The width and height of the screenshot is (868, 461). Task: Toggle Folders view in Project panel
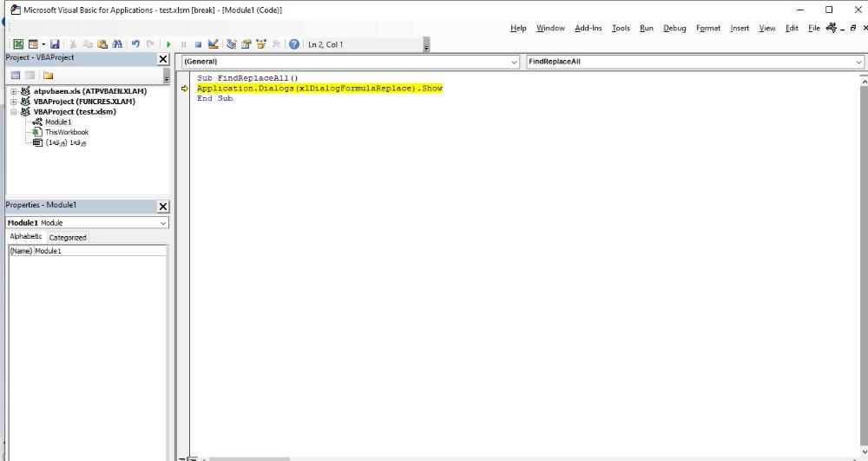48,76
